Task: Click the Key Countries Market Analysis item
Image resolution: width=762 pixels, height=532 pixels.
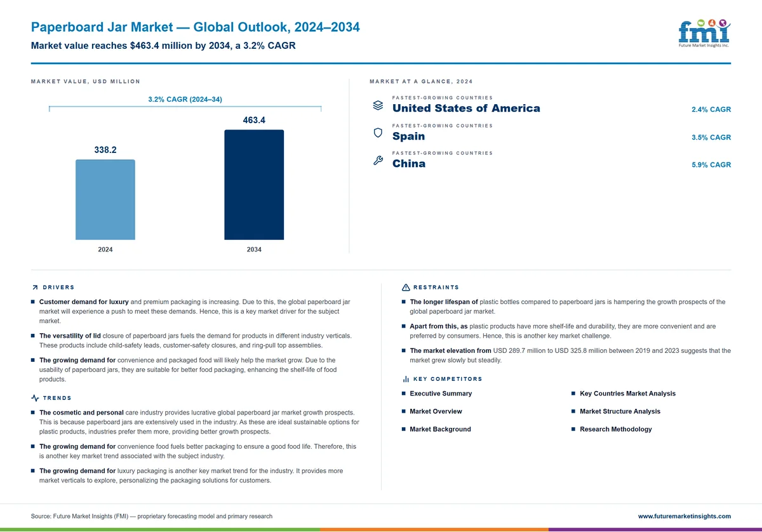Action: [x=627, y=394]
